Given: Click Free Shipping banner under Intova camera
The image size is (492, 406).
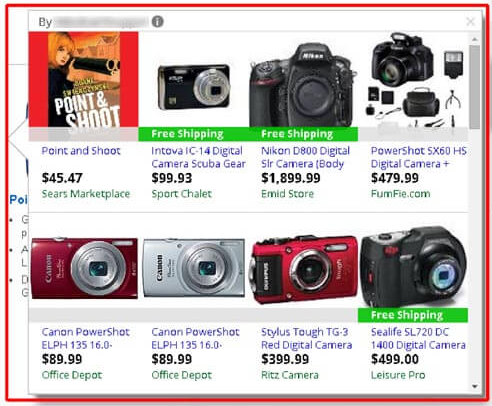Looking at the screenshot, I should click(193, 134).
